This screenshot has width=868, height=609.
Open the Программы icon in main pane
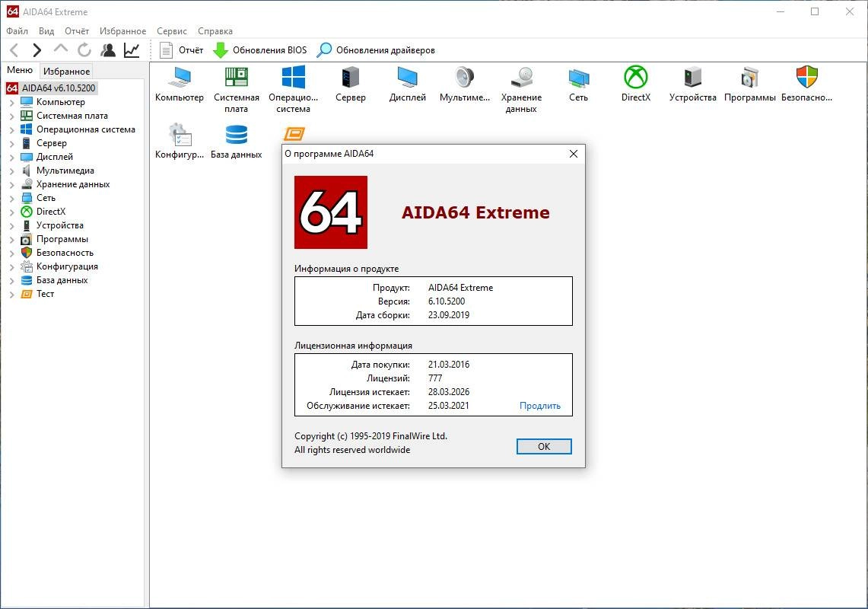(x=749, y=84)
